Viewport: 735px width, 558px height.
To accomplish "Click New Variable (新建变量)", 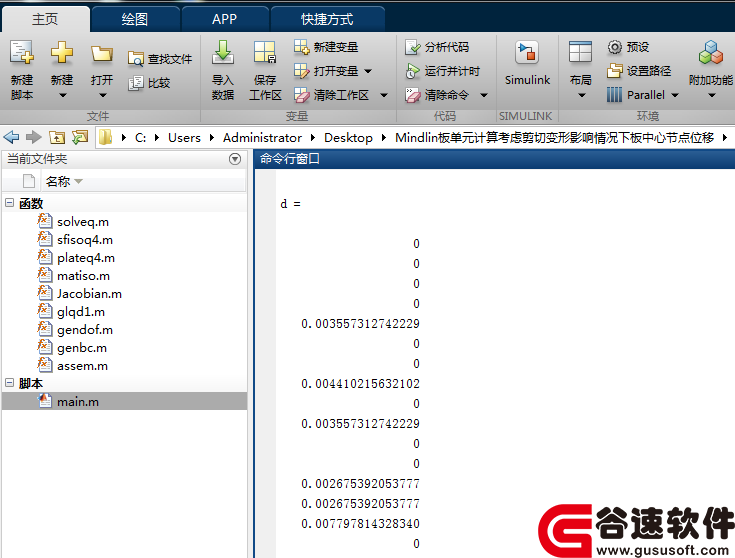I will coord(326,47).
